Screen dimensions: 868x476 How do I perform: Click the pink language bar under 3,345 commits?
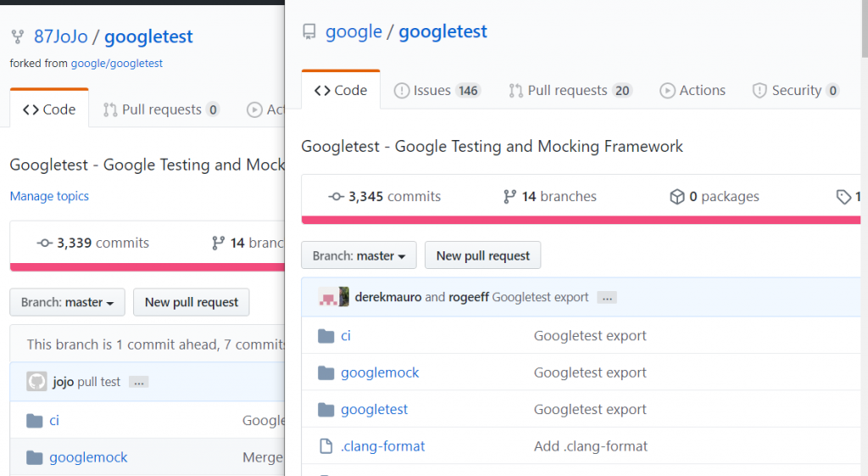point(576,221)
